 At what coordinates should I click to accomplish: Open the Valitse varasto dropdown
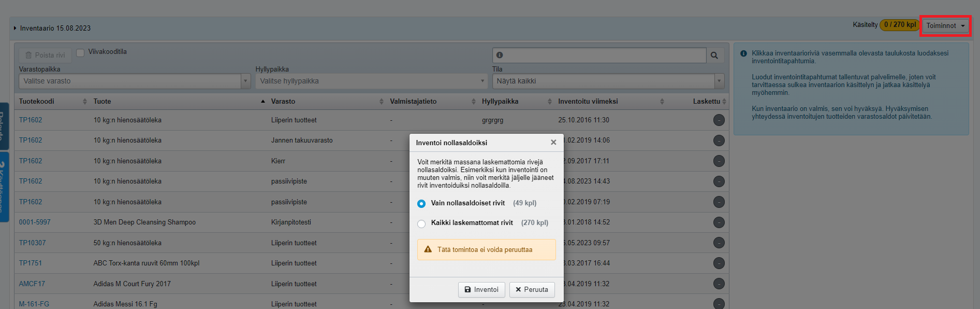[x=135, y=81]
